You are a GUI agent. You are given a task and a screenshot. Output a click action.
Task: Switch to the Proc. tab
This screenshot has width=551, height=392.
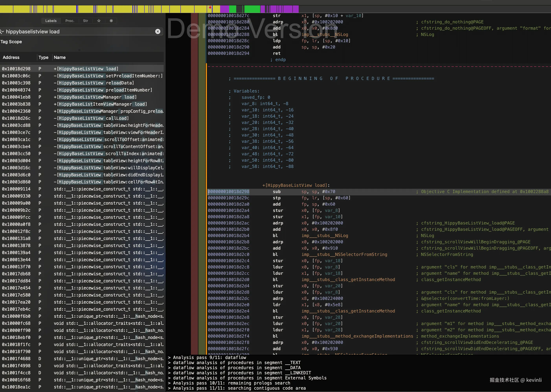tap(70, 21)
